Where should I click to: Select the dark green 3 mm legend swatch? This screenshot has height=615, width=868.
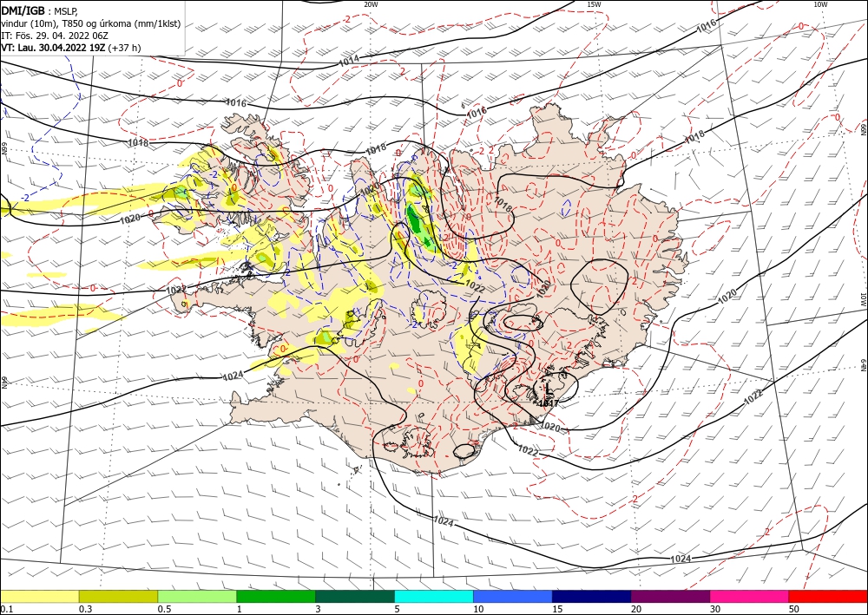[x=355, y=597]
